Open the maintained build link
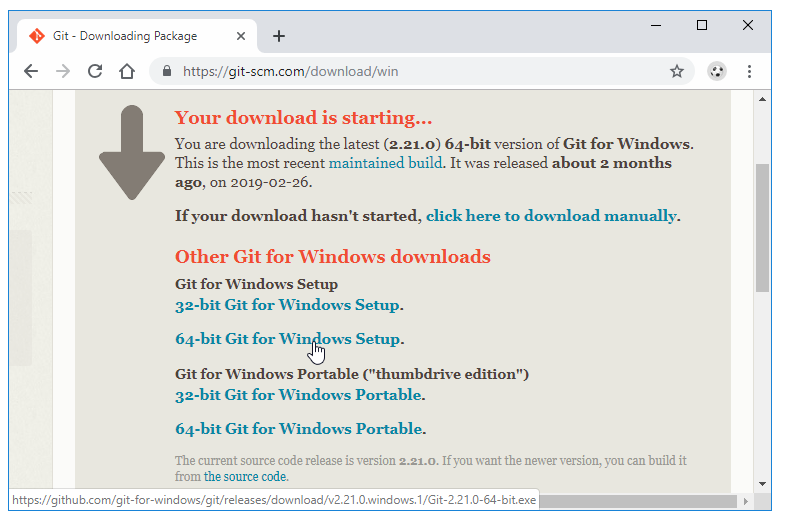The image size is (785, 518). (385, 163)
